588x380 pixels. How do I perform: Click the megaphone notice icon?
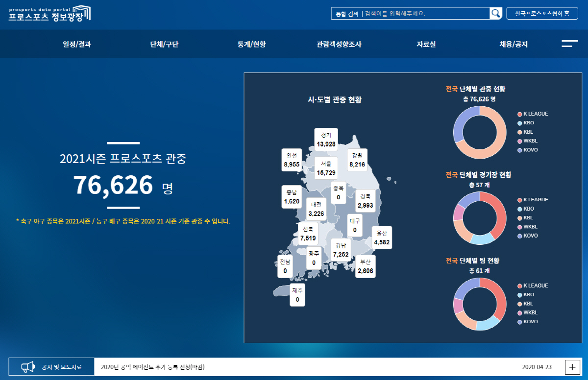(x=28, y=367)
